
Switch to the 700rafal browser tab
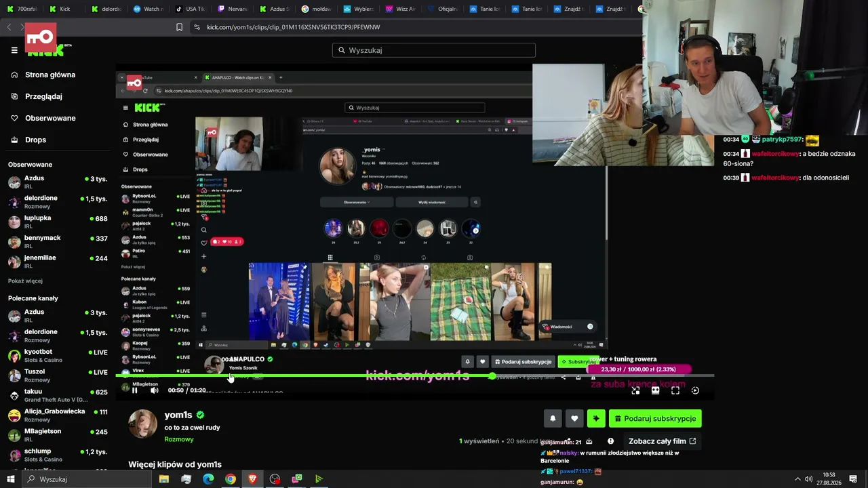click(x=22, y=9)
